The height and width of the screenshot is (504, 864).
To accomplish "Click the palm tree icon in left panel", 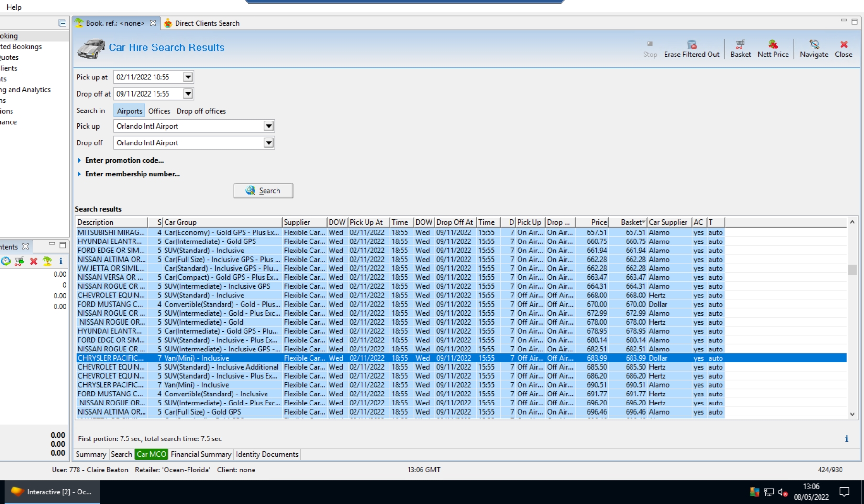I will 47,261.
